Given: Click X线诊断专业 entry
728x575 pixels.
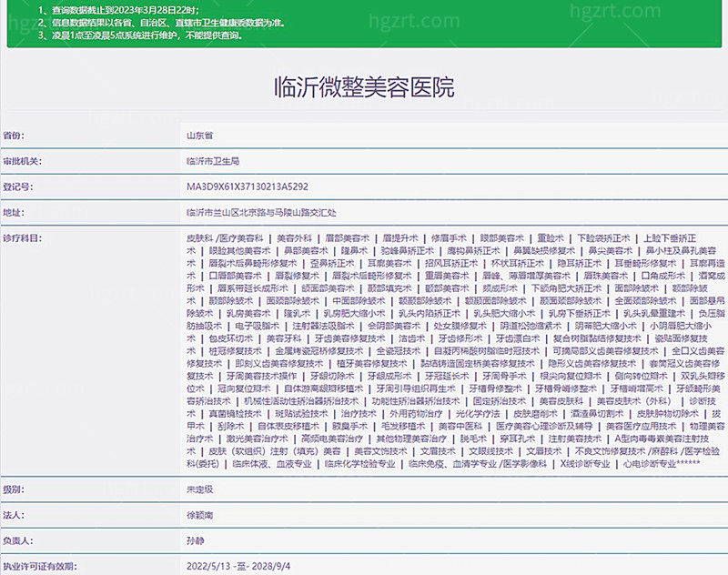Looking at the screenshot, I should coord(585,464).
